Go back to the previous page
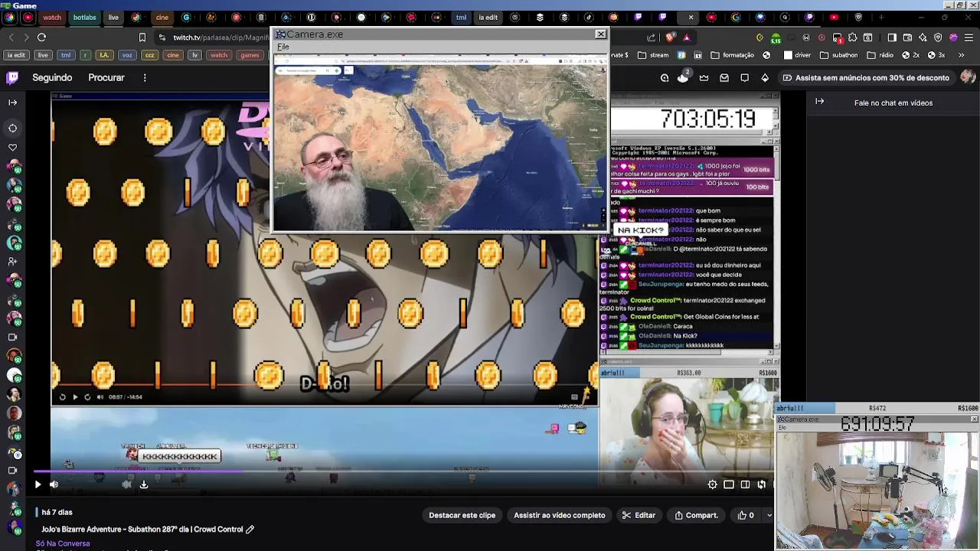Viewport: 980px width, 551px height. (11, 37)
